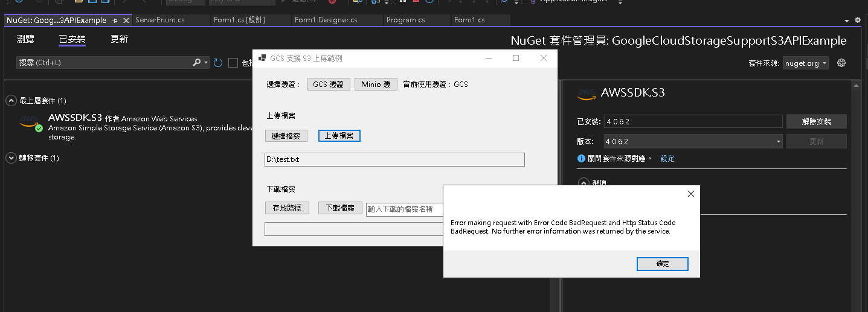Open the 套件來源 nuget.org dropdown

click(x=805, y=63)
